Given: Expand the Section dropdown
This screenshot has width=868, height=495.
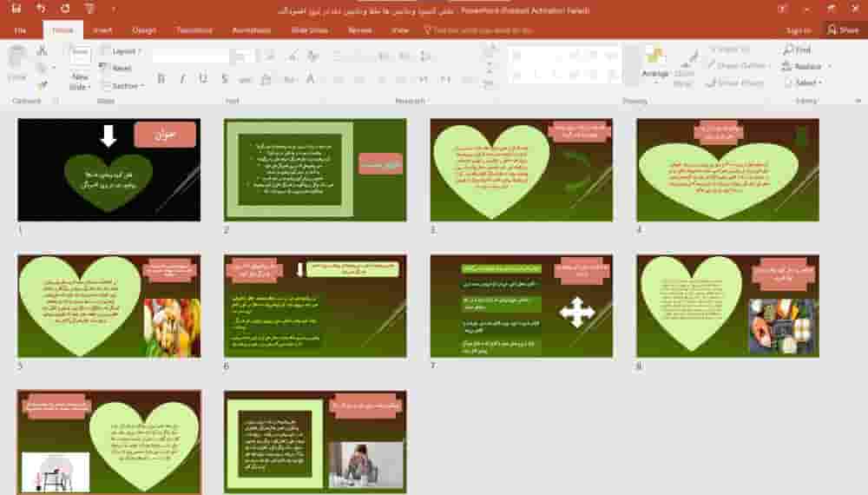Looking at the screenshot, I should click(x=122, y=86).
